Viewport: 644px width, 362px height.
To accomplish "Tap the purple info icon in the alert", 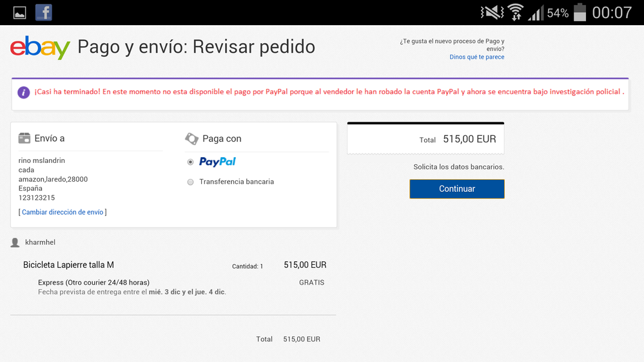I will (23, 92).
